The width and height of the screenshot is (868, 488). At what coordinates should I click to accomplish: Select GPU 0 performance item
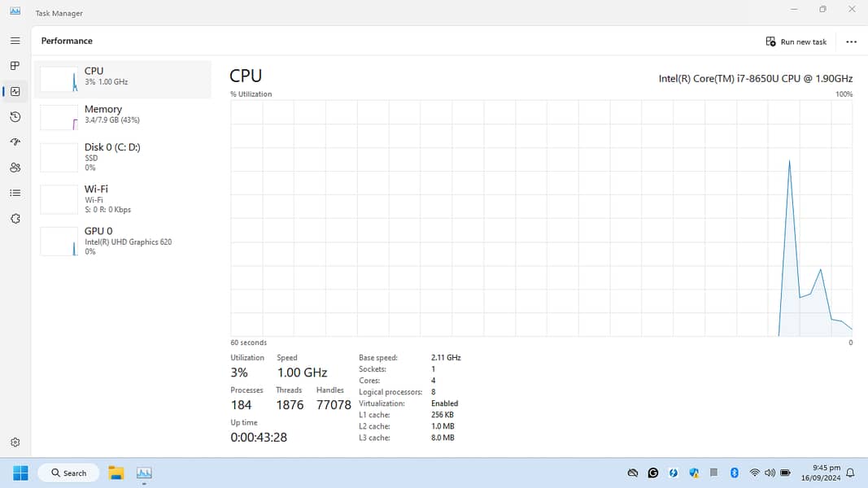[122, 241]
